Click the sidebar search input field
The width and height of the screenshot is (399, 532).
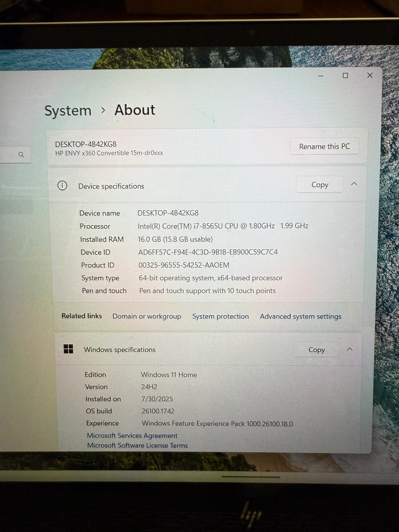[15, 154]
